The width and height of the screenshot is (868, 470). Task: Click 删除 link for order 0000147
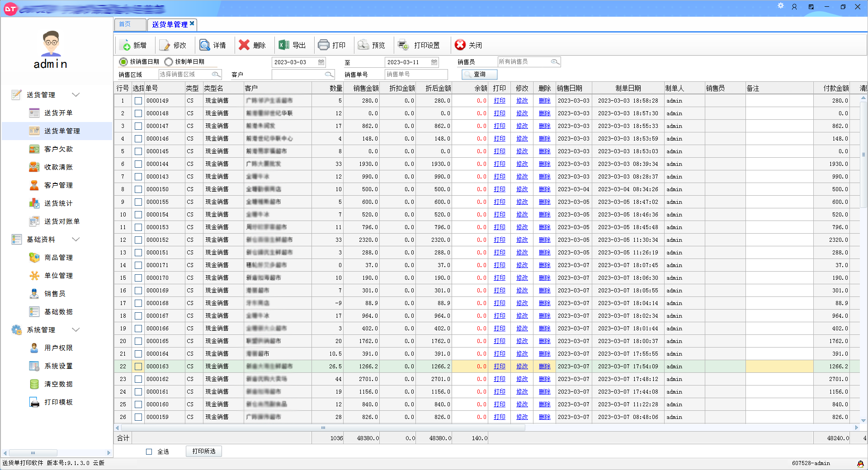(545, 126)
